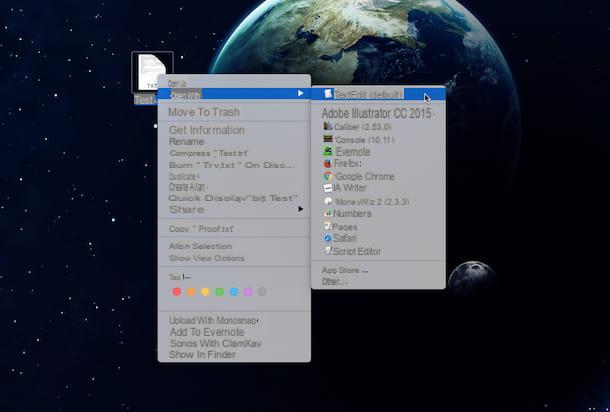This screenshot has height=412, width=610.
Task: Select the Copy entry in context menu
Action: (x=201, y=229)
